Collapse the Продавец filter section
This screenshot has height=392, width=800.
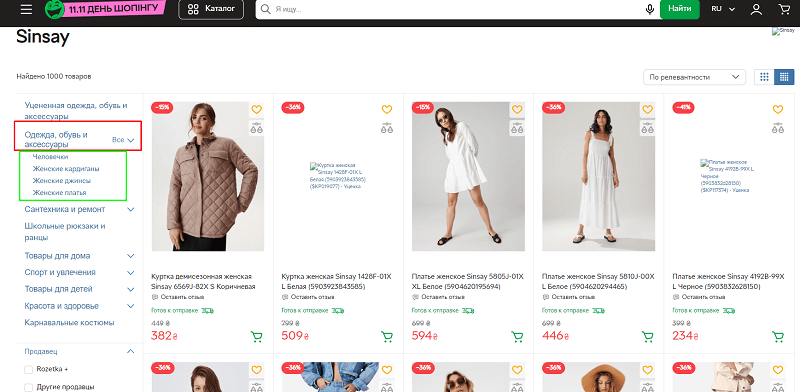[131, 351]
